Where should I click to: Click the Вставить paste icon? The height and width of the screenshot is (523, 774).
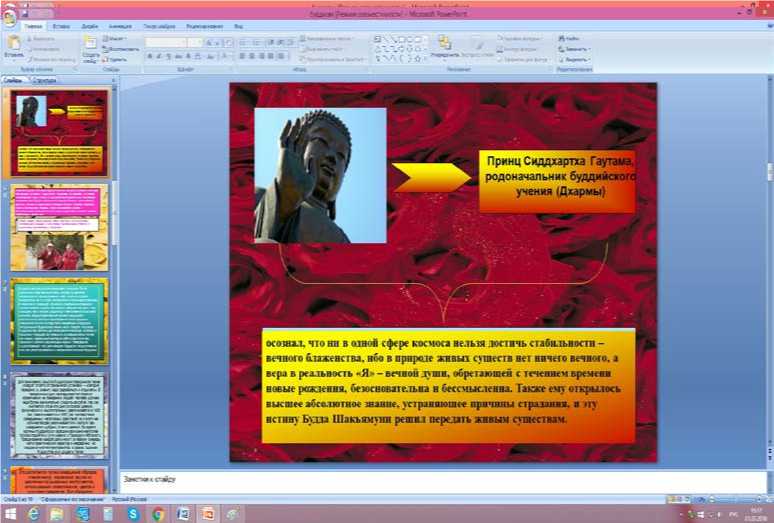pyautogui.click(x=14, y=44)
